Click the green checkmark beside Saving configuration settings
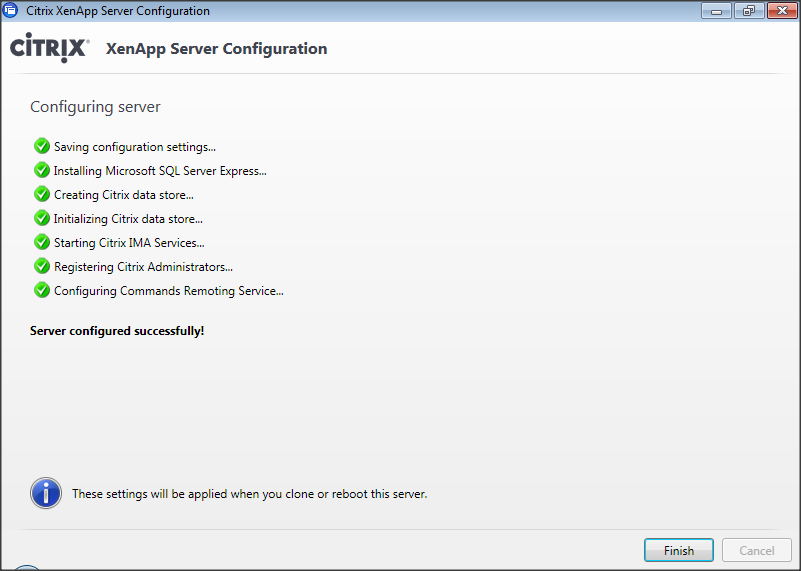The width and height of the screenshot is (801, 571). (x=42, y=146)
